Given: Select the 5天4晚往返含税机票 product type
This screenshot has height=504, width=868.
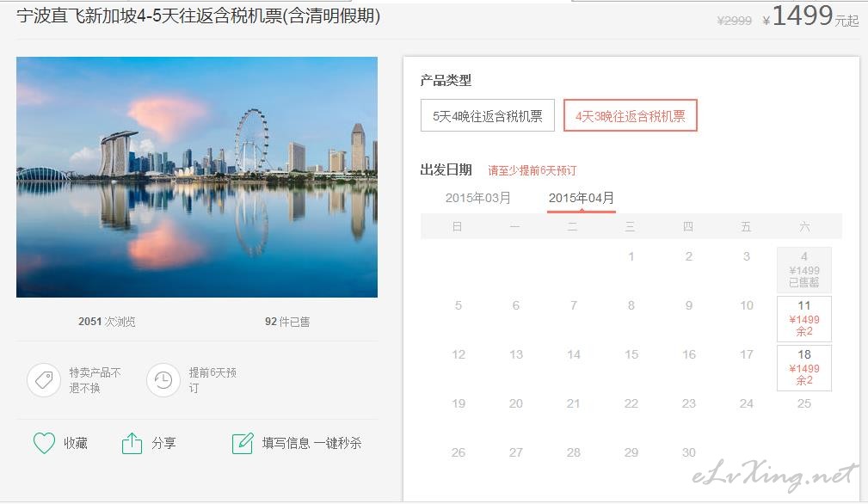Looking at the screenshot, I should pyautogui.click(x=487, y=115).
